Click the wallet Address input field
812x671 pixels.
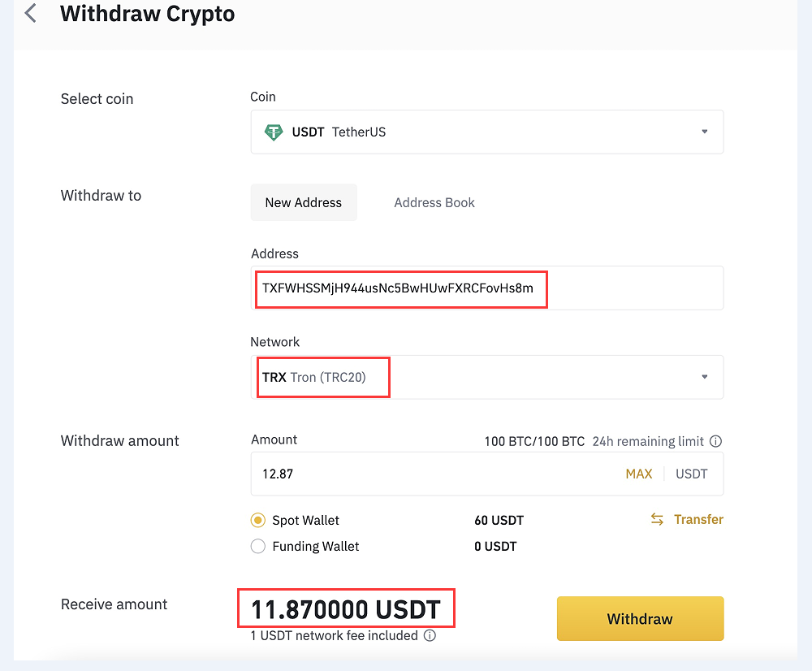pos(486,288)
